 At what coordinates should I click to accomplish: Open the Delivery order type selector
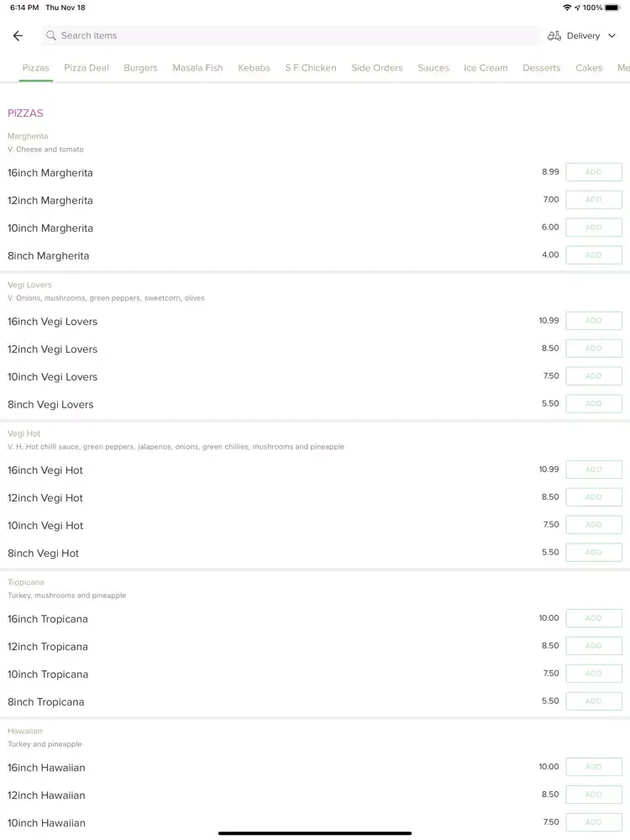582,36
